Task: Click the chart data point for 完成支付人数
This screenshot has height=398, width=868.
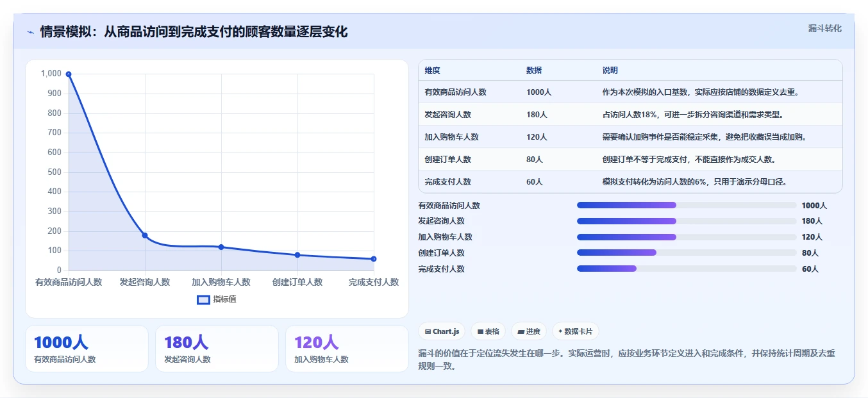Action: click(374, 259)
